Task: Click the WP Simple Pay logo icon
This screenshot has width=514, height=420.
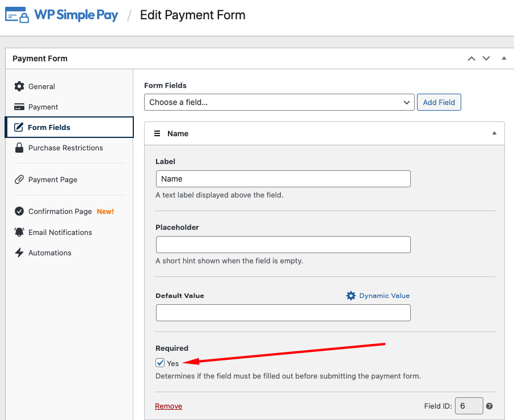Action: click(x=16, y=15)
